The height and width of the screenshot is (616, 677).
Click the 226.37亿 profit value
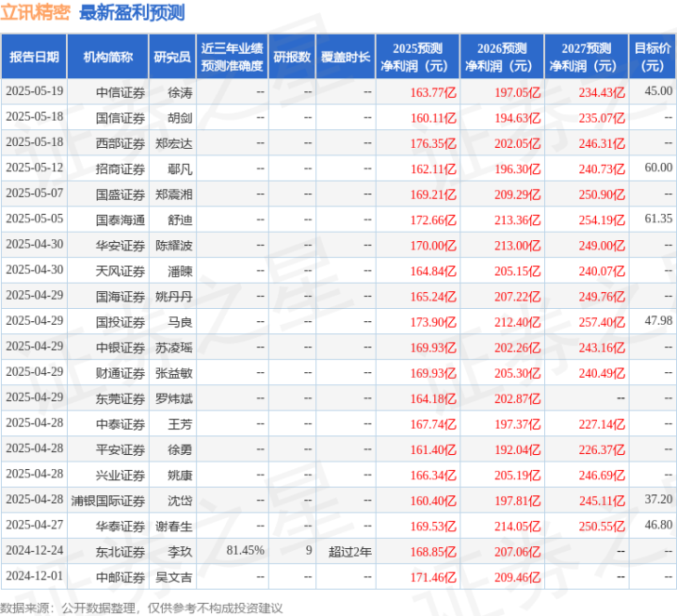602,449
